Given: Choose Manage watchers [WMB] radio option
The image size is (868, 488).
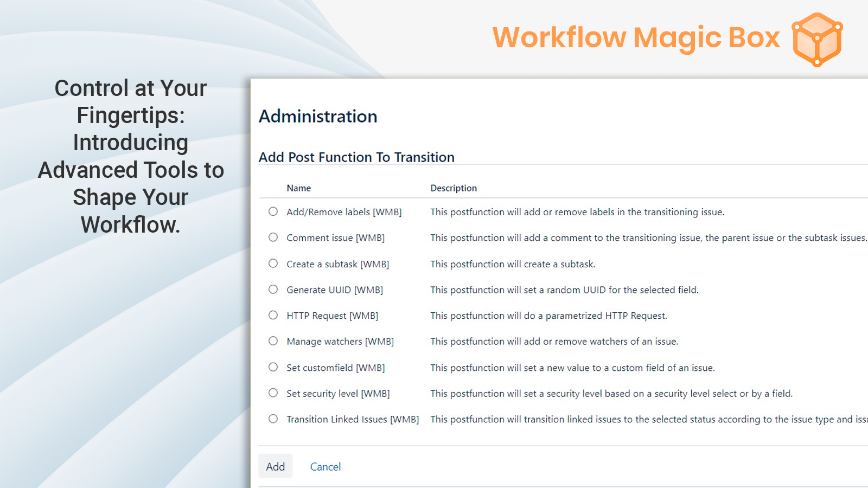Looking at the screenshot, I should [x=273, y=341].
